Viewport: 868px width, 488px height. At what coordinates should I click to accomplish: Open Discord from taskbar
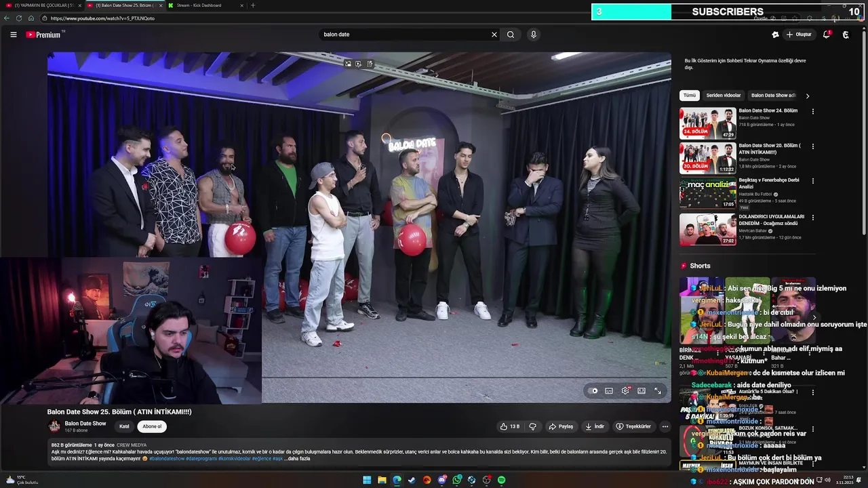click(x=442, y=480)
